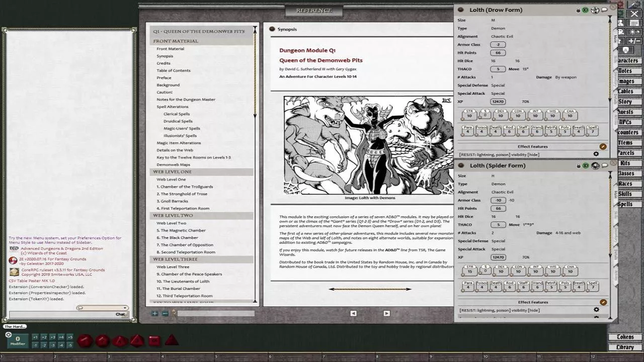Viewport: 644px width, 362px height.
Task: Click The Hard... module label
Action: (15, 326)
